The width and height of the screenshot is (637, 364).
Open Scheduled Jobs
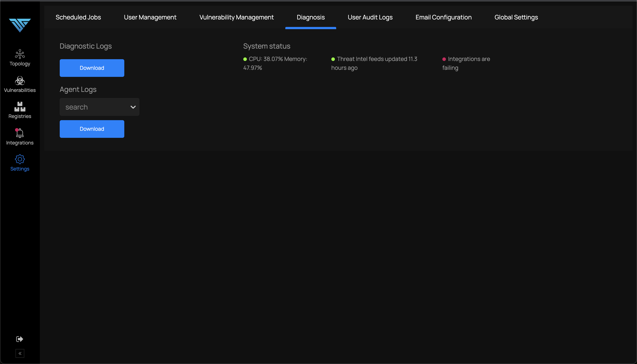point(78,17)
